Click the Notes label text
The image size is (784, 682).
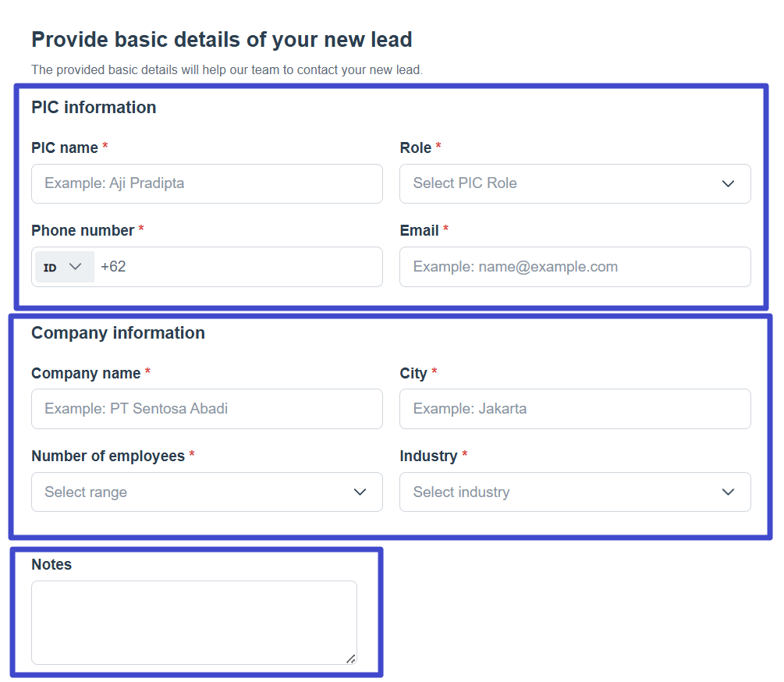(x=51, y=565)
